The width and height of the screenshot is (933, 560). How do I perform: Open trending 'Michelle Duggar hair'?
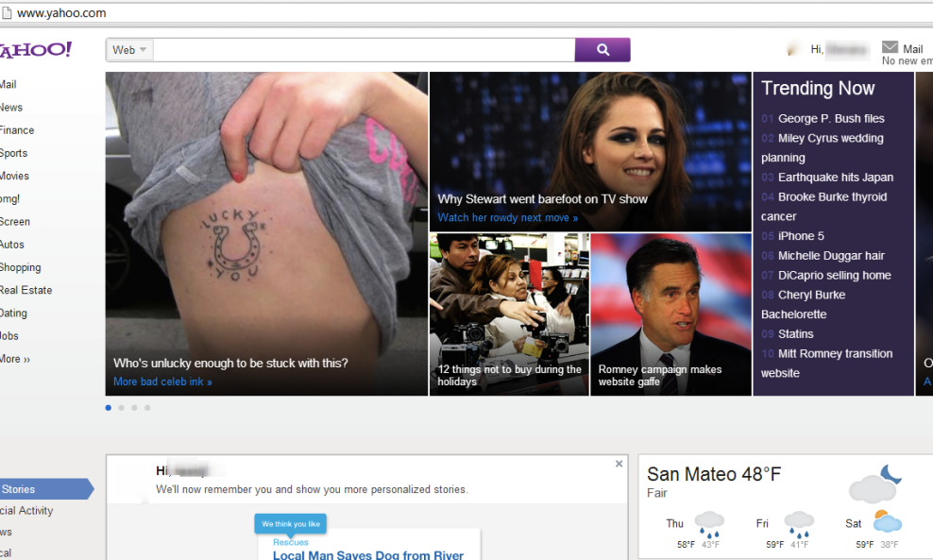pos(831,256)
